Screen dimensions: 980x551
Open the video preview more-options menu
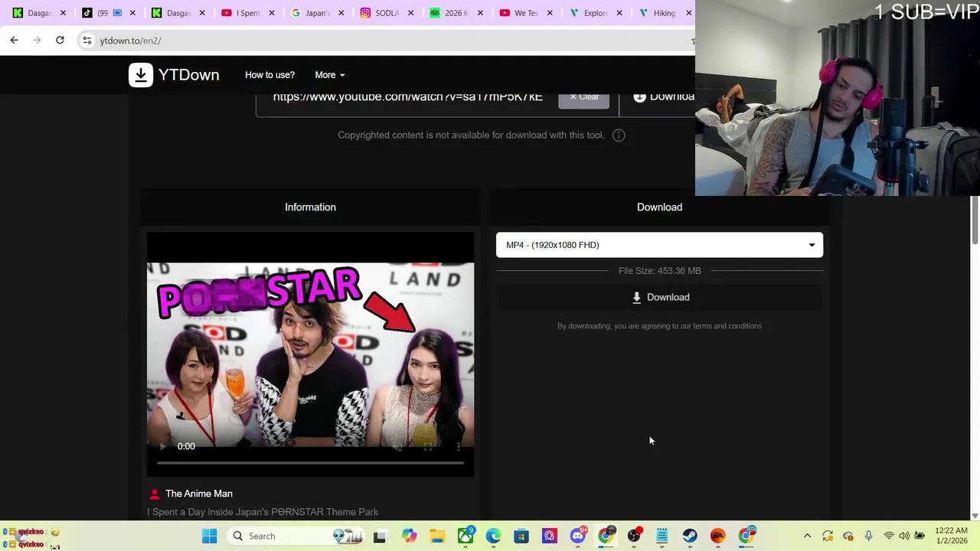tap(459, 446)
